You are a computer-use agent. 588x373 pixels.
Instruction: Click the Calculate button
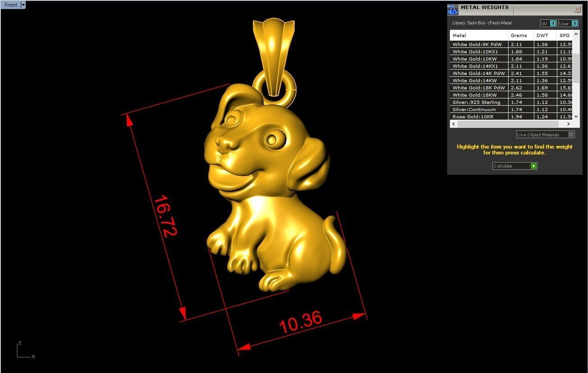(x=514, y=166)
